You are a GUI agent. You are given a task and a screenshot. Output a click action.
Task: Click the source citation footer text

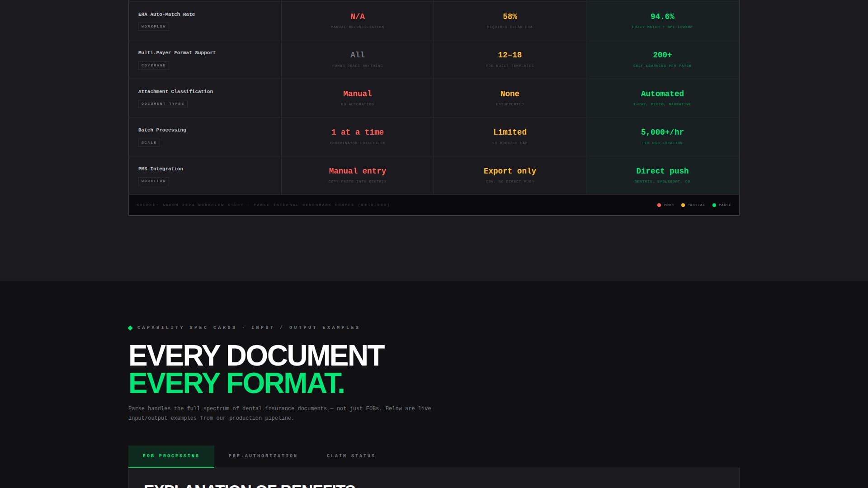(x=263, y=205)
